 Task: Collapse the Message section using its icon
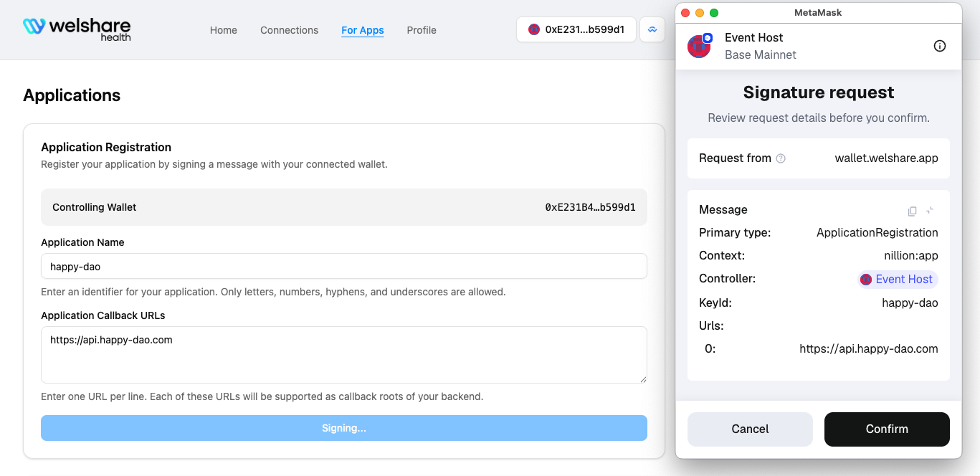click(930, 211)
